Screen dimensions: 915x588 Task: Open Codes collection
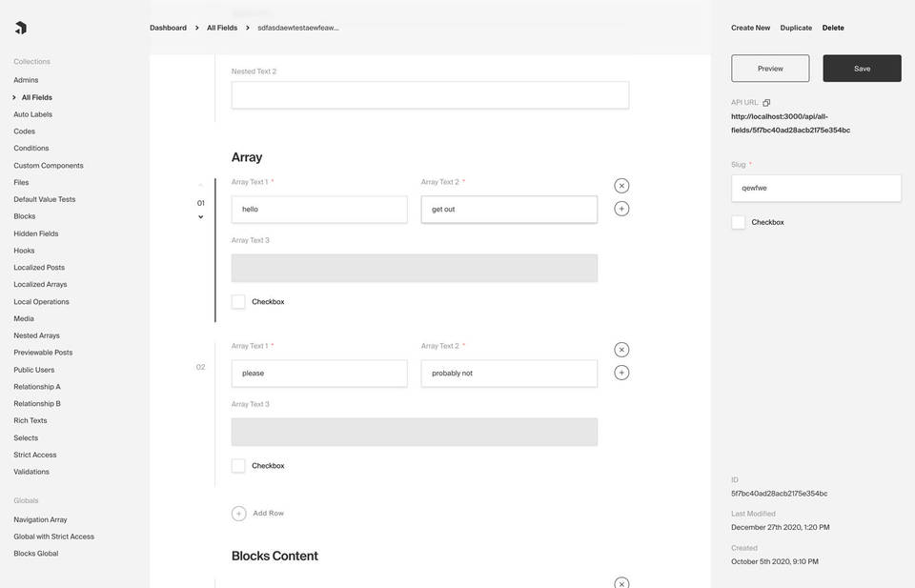(24, 132)
